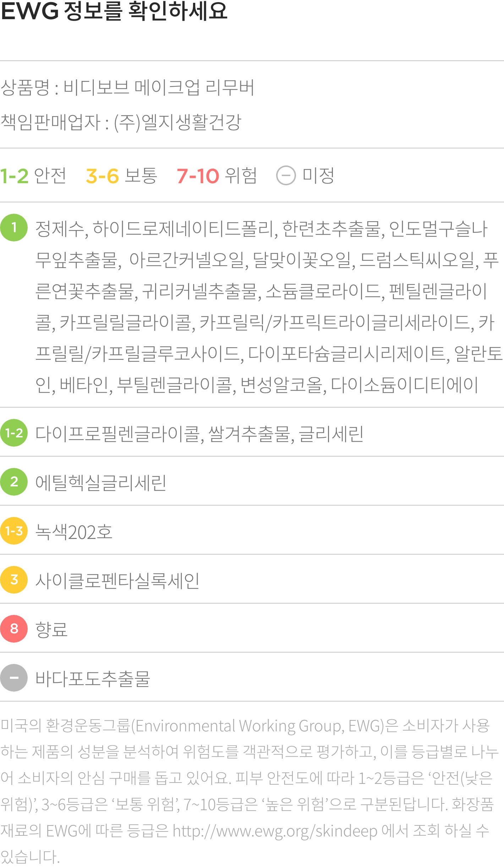Image resolution: width=504 pixels, height=867 pixels.
Task: Click the 미정 circle icon in legend
Action: pos(286,175)
